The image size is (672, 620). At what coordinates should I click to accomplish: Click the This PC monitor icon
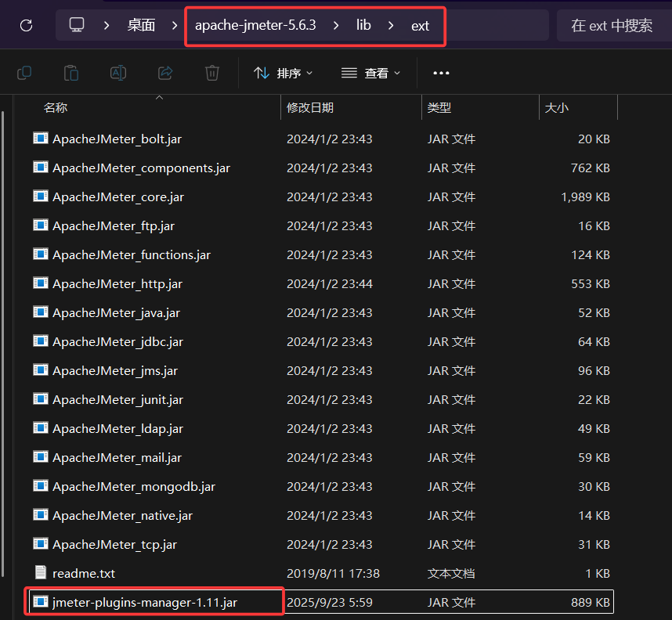(77, 25)
